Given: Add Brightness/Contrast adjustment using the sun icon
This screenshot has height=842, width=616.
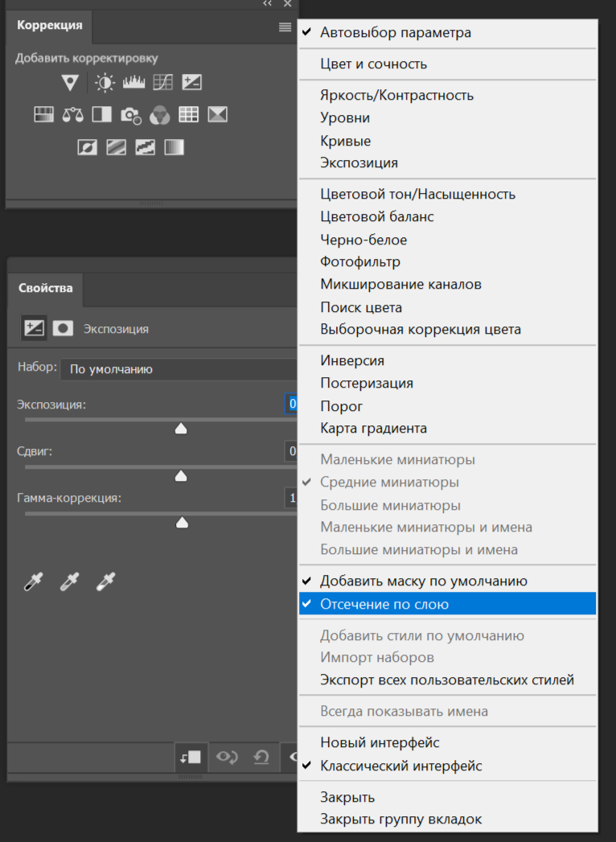Looking at the screenshot, I should click(x=105, y=82).
